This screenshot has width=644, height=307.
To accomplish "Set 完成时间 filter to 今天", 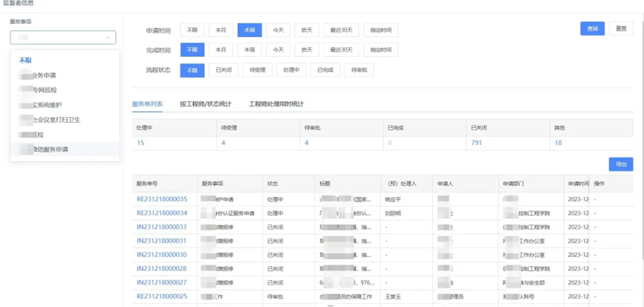I will [x=278, y=50].
